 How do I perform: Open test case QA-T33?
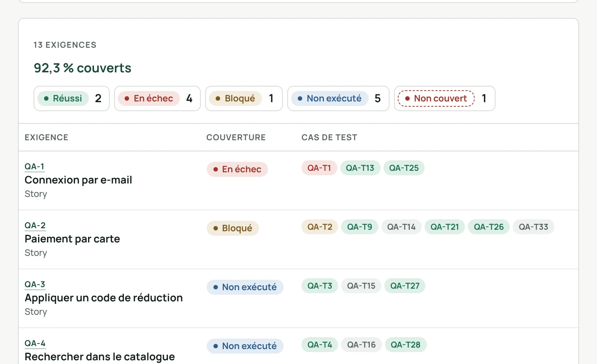click(x=534, y=227)
